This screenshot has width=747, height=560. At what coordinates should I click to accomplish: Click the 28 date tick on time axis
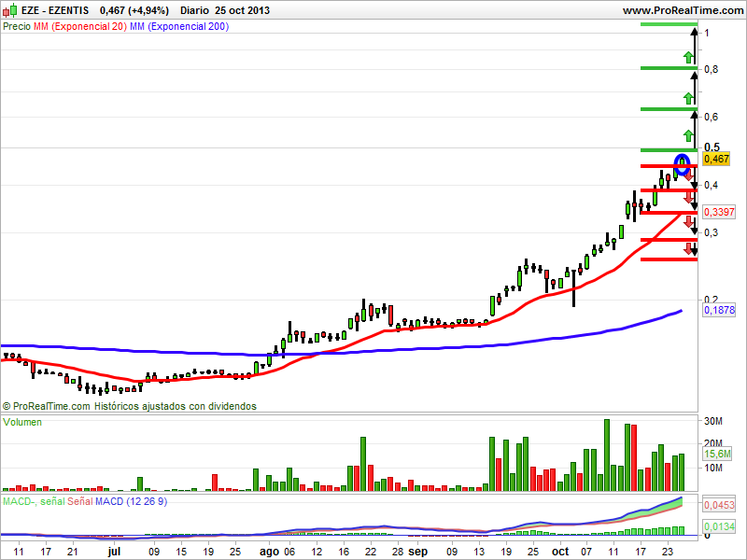click(x=398, y=552)
